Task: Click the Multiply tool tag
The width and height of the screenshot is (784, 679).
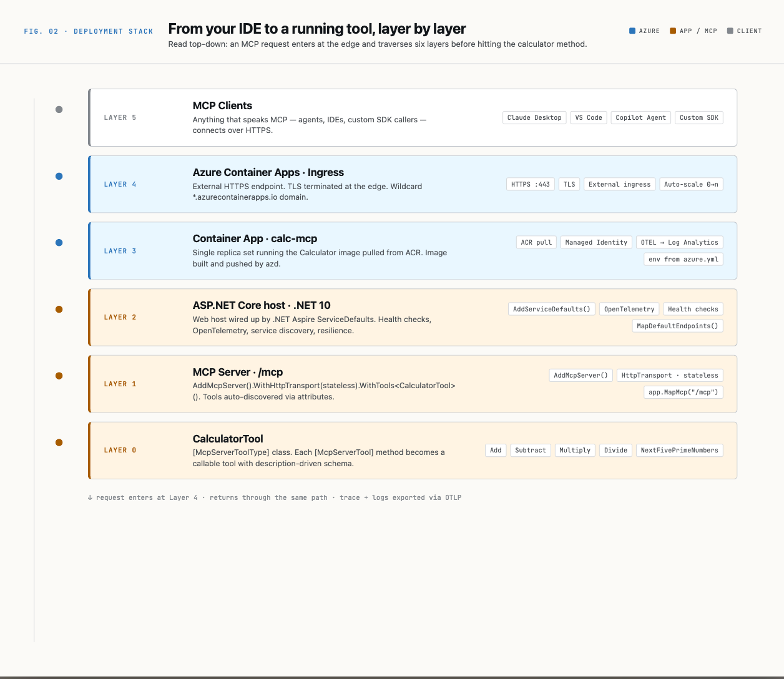Action: tap(575, 450)
